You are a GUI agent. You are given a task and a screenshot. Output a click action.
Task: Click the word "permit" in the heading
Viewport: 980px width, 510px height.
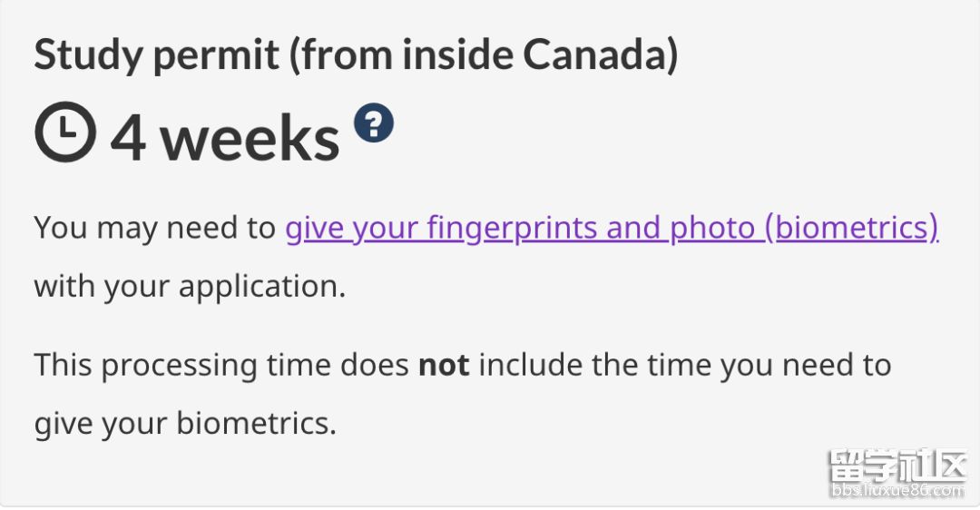pyautogui.click(x=218, y=54)
